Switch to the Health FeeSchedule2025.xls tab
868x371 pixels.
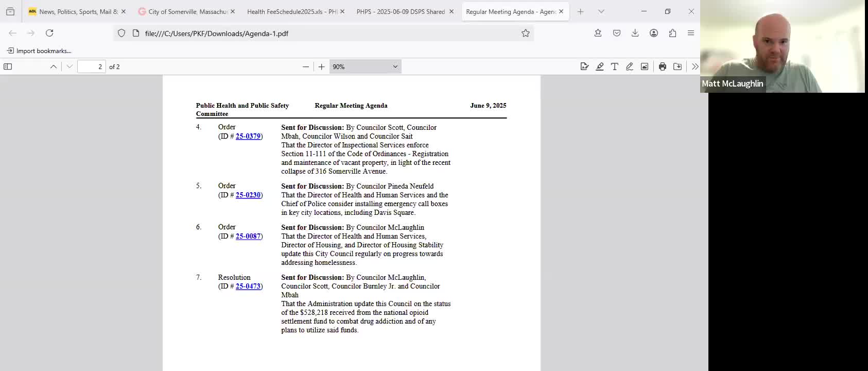point(291,11)
